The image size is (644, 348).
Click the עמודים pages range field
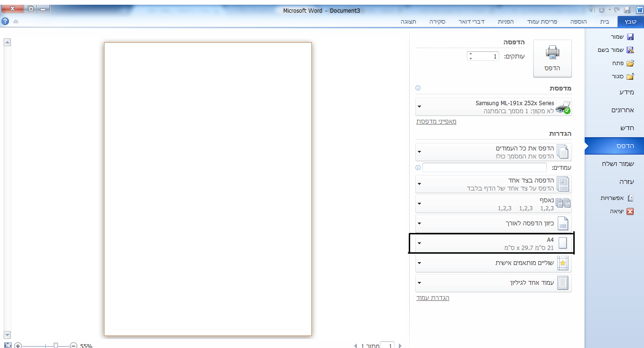(x=485, y=167)
